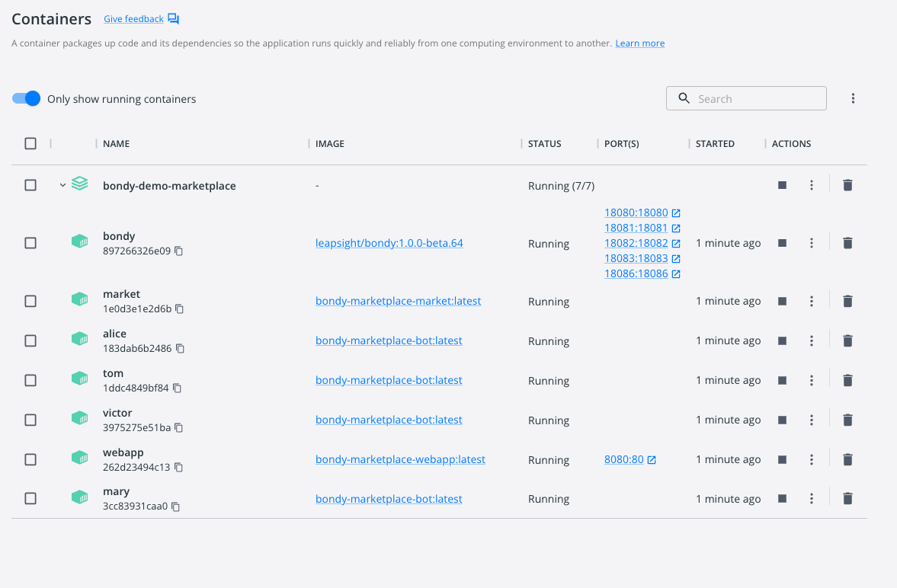Open bondy-marketplace-market:latest image link
The height and width of the screenshot is (588, 897).
tap(398, 301)
